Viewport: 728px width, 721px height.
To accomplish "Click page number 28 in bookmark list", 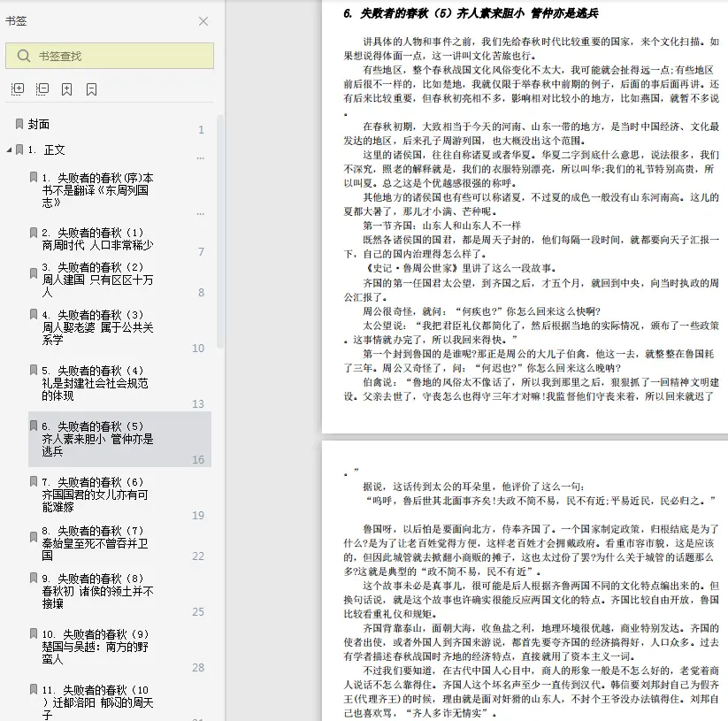I will coord(198,668).
